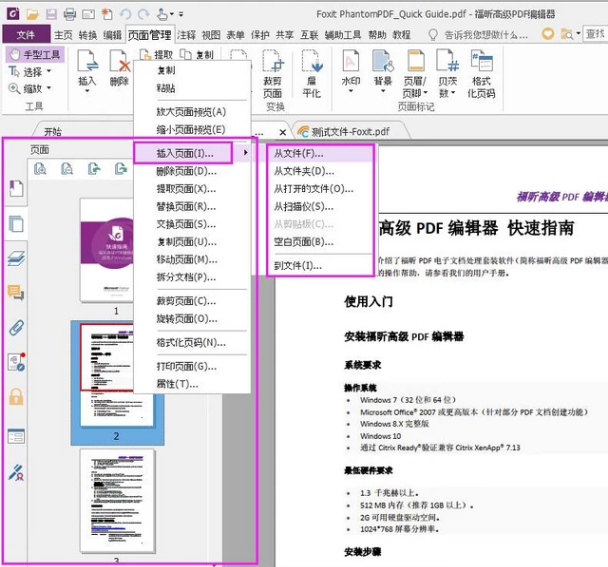Click the 背景 background icon
This screenshot has height=567, width=608.
point(383,61)
